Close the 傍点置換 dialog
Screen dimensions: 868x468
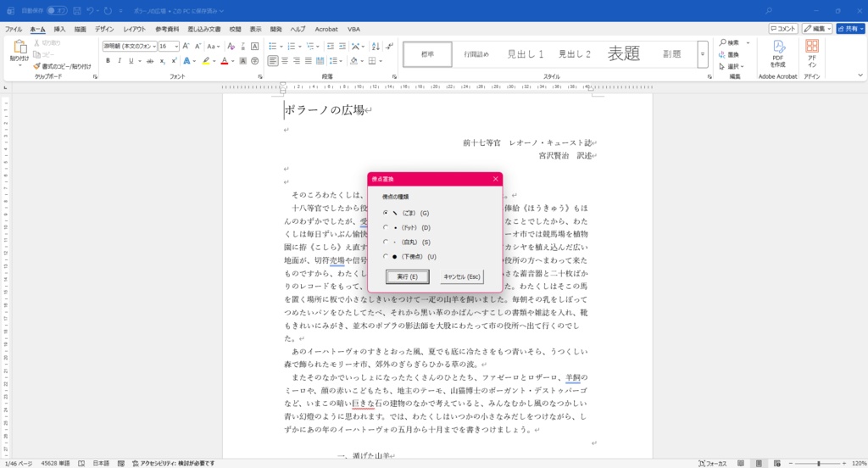pyautogui.click(x=495, y=179)
